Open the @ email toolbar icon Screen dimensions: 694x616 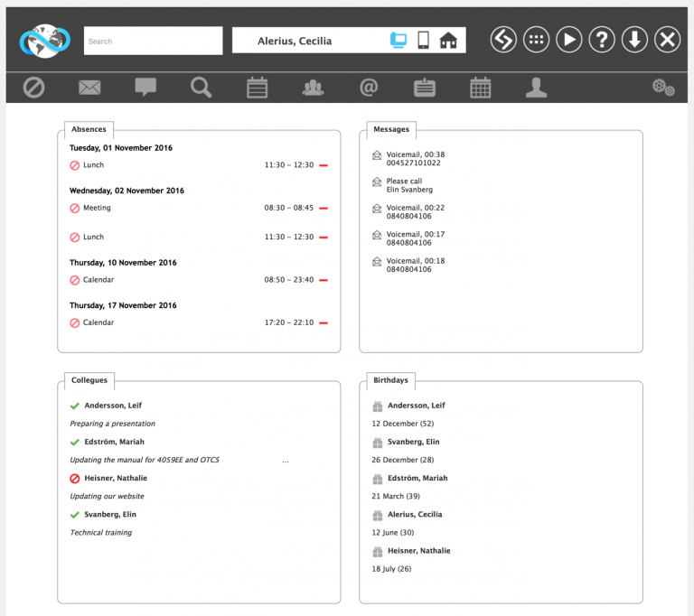[x=369, y=88]
